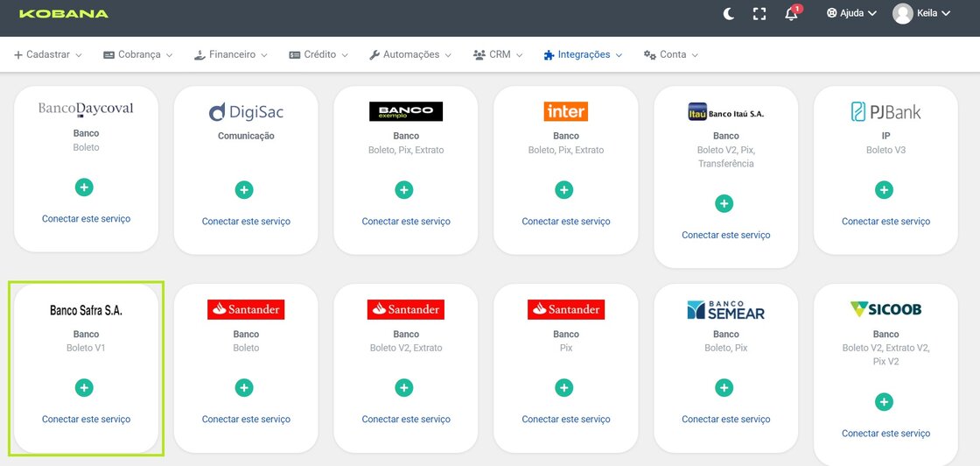Image resolution: width=980 pixels, height=466 pixels.
Task: Click the PJBank logo
Action: (x=886, y=112)
